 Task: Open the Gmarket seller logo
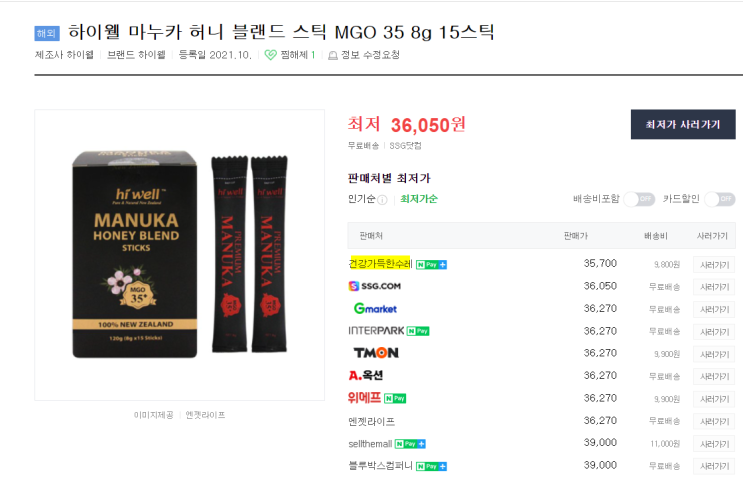[375, 308]
